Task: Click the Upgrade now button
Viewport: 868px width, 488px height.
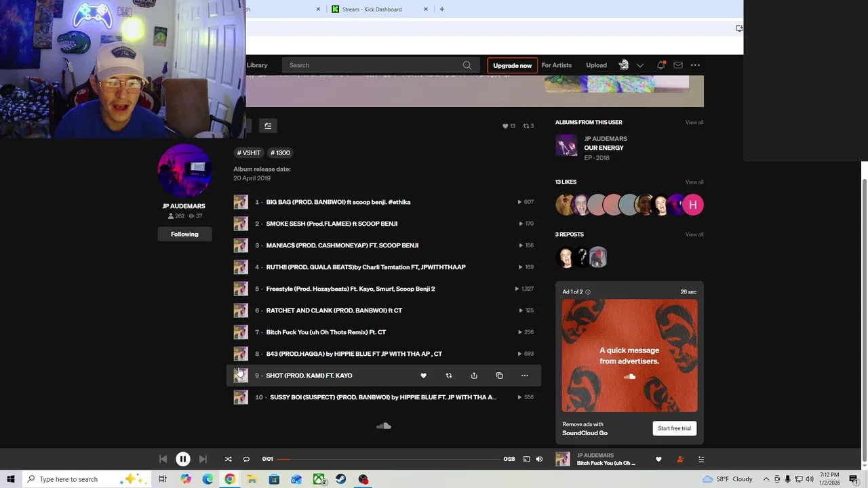Action: click(x=512, y=65)
